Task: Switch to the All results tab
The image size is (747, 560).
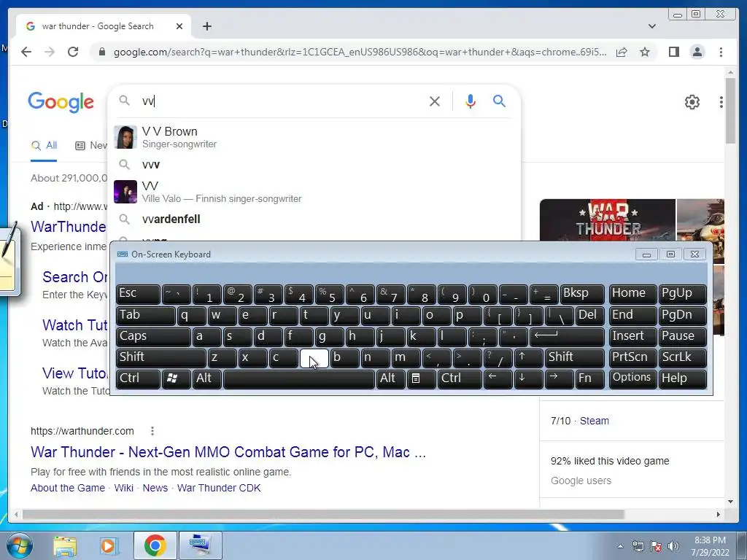Action: [44, 146]
